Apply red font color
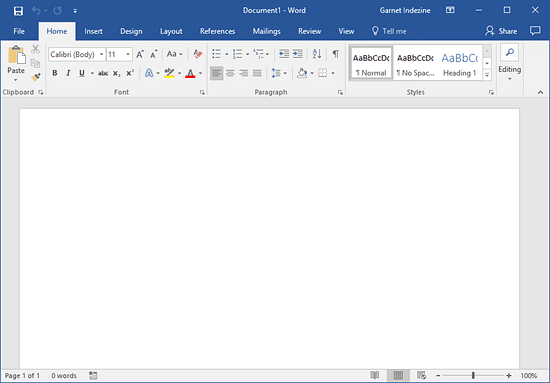This screenshot has height=383, width=550. pyautogui.click(x=190, y=73)
